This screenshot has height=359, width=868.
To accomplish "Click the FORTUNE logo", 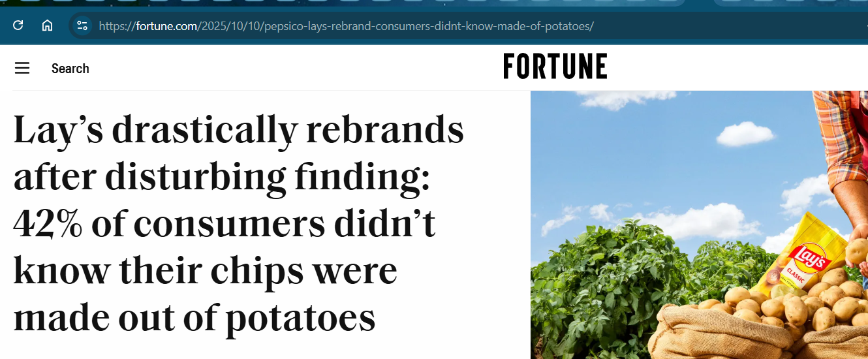I will (x=555, y=66).
